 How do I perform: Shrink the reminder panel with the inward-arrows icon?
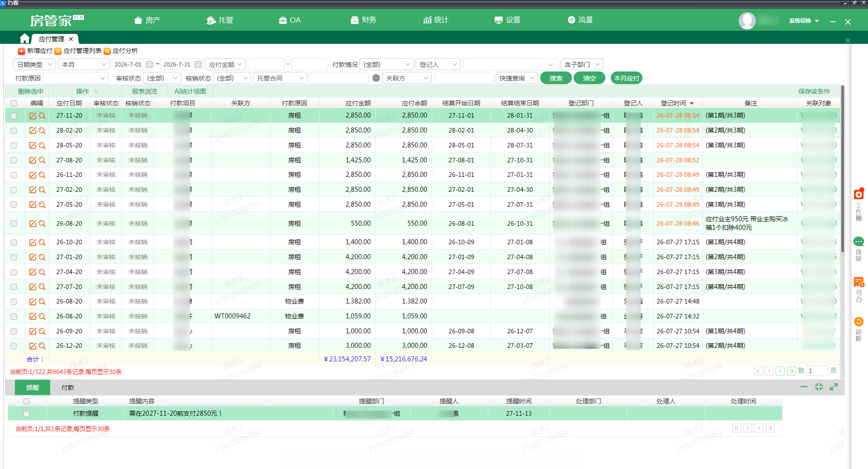[x=819, y=387]
